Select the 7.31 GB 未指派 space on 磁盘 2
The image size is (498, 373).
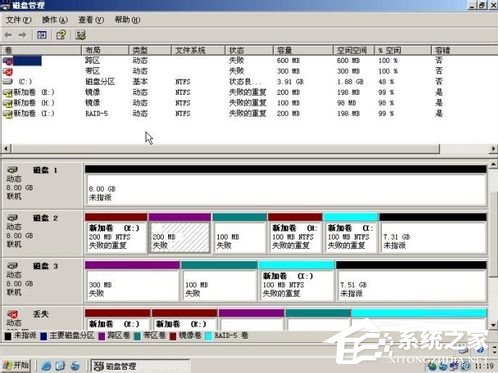(x=433, y=233)
